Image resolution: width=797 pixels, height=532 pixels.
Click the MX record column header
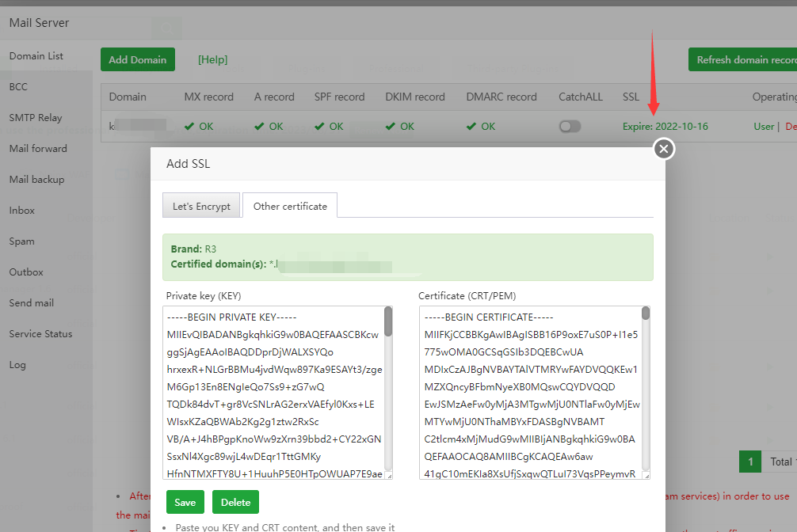pyautogui.click(x=209, y=97)
